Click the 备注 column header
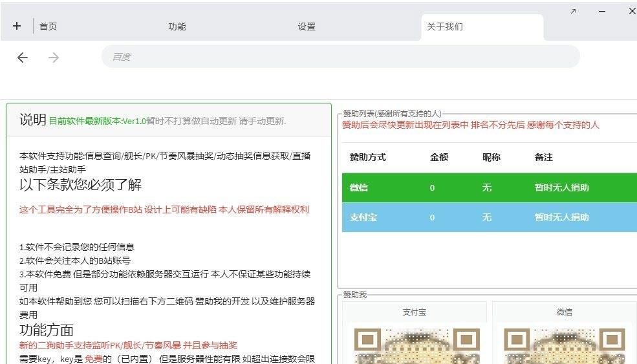This screenshot has width=637, height=364. pyautogui.click(x=544, y=157)
